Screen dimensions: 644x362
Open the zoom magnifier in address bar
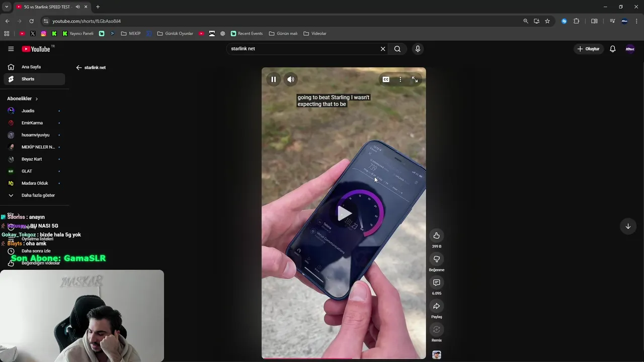coord(526,21)
